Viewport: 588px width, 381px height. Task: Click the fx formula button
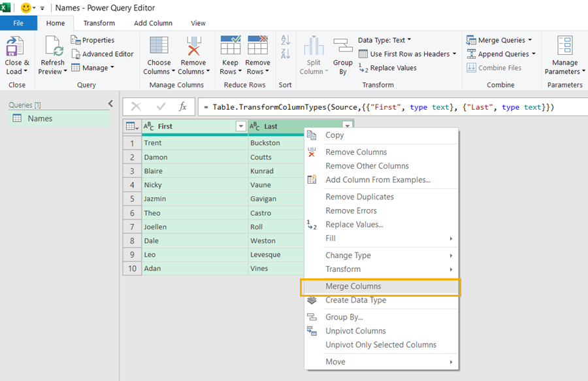[183, 107]
